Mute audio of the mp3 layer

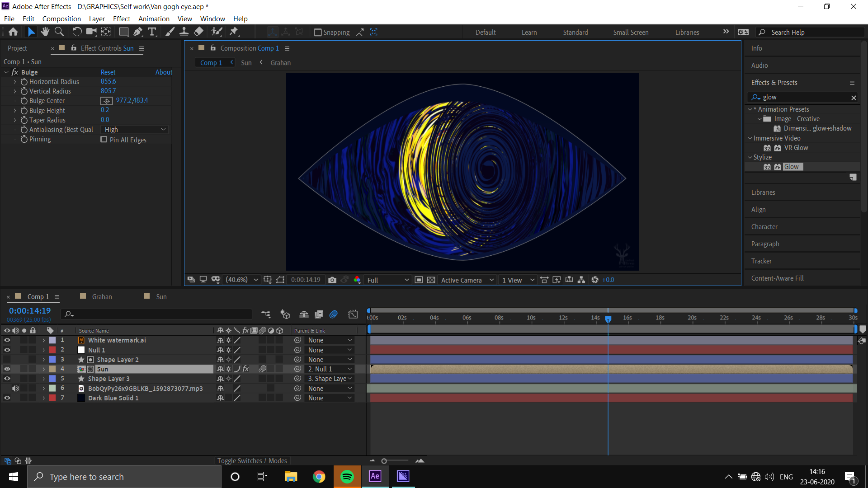(x=15, y=389)
